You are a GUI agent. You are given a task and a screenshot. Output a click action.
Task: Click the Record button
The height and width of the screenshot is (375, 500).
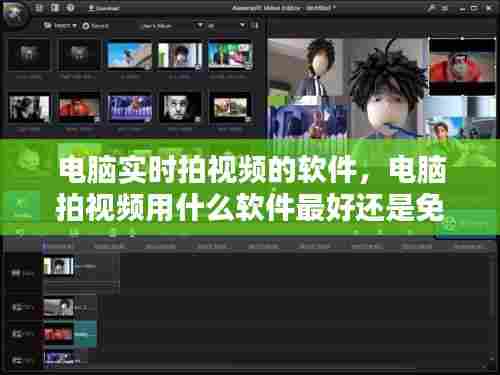pyautogui.click(x=95, y=26)
